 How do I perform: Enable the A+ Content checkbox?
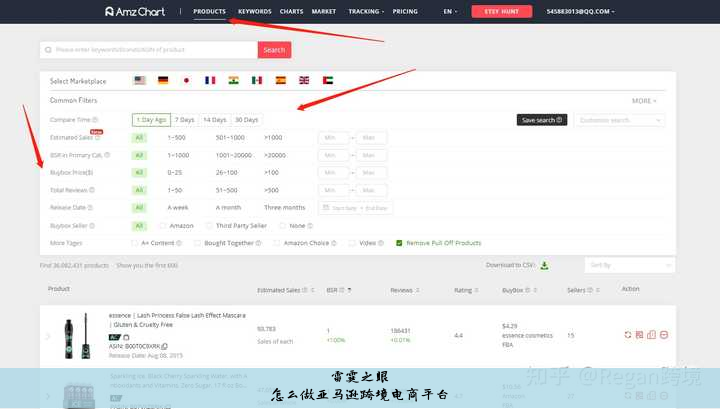tap(135, 243)
